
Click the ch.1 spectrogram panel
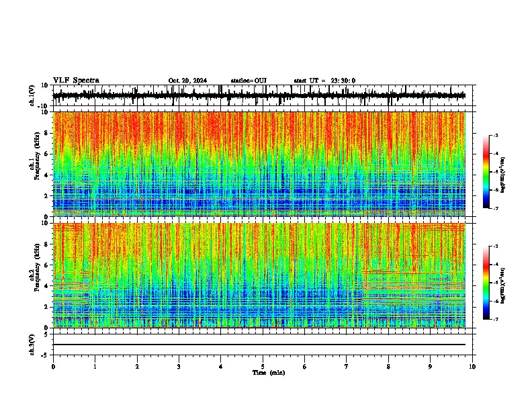click(259, 164)
